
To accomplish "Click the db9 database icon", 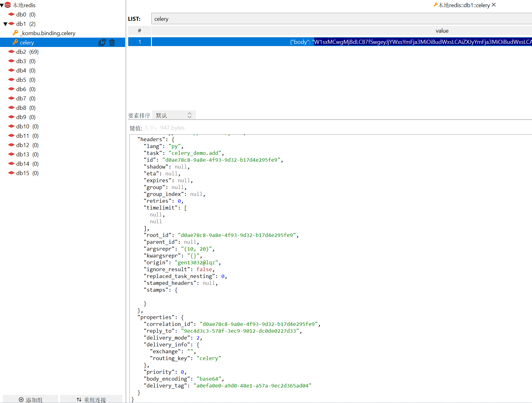I will 12,117.
